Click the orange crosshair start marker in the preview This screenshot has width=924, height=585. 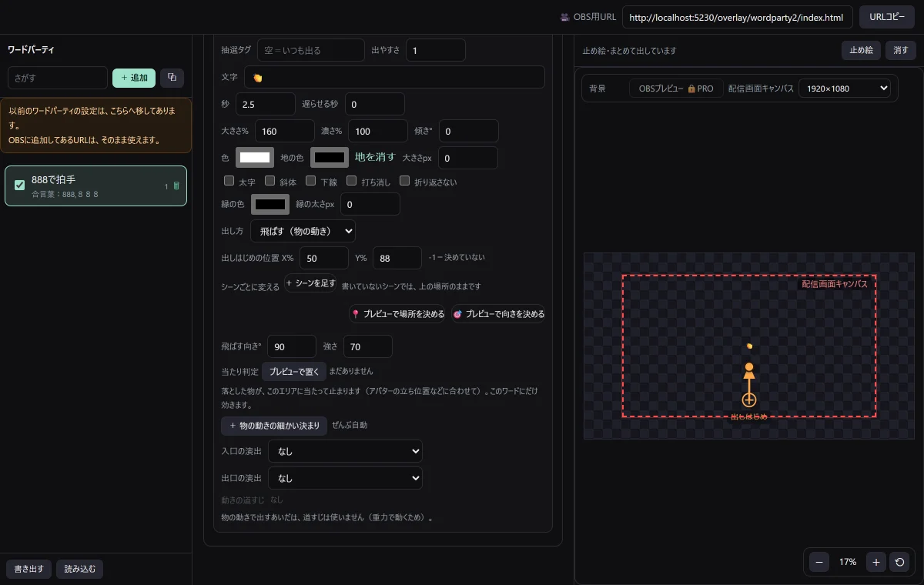click(x=749, y=399)
